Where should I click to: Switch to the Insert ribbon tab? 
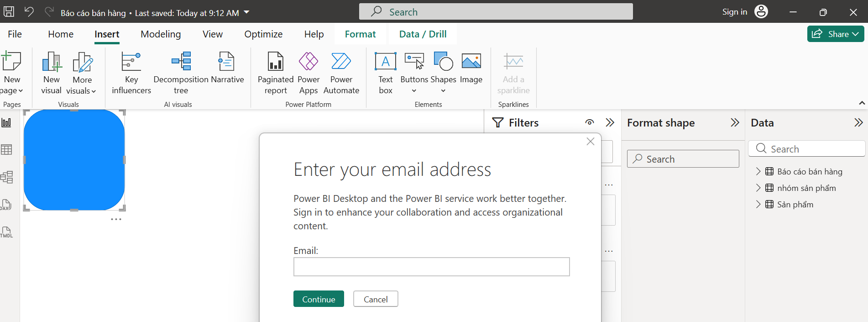(107, 34)
